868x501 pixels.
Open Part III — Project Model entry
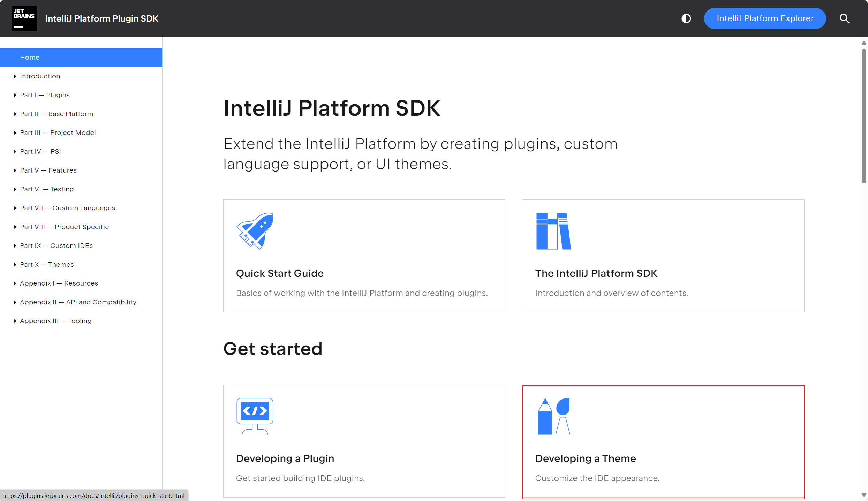click(58, 133)
